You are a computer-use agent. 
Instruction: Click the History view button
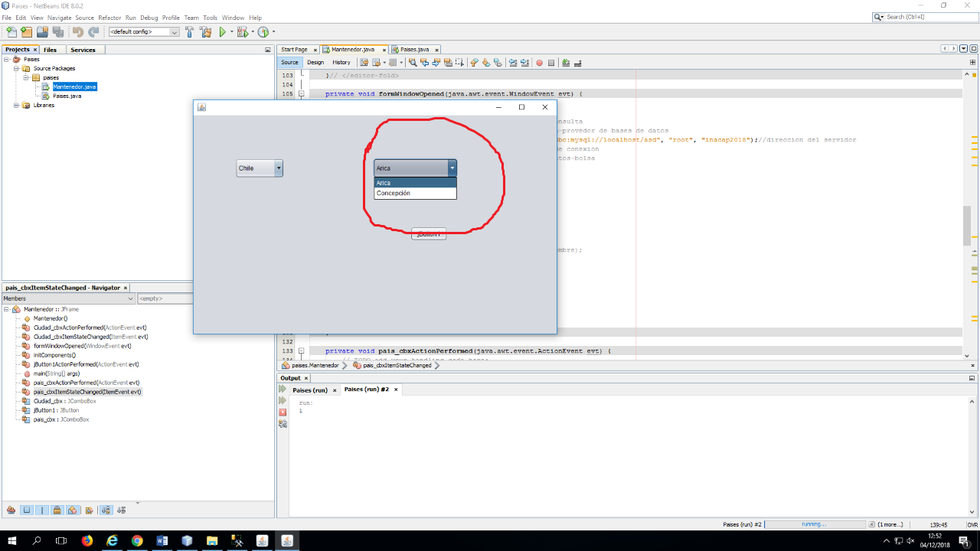(341, 63)
